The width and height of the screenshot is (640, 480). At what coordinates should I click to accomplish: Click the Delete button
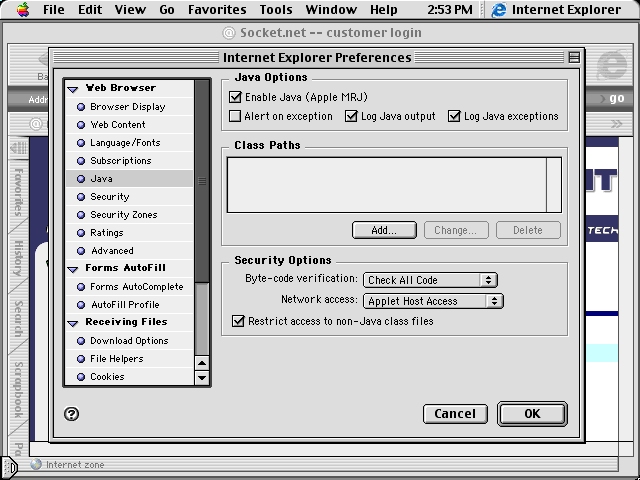click(x=528, y=230)
